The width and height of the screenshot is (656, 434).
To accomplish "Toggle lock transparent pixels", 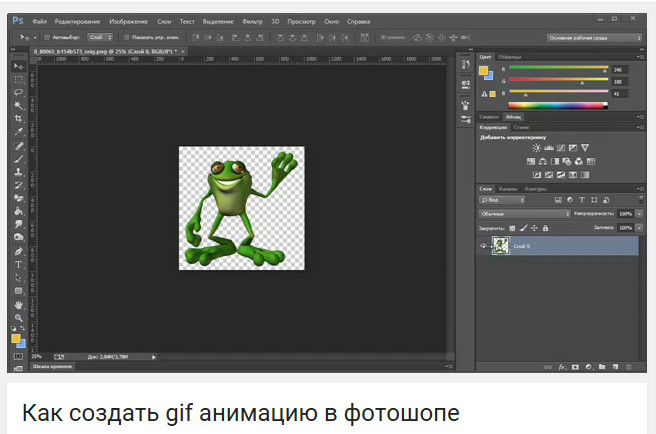I will pos(512,228).
